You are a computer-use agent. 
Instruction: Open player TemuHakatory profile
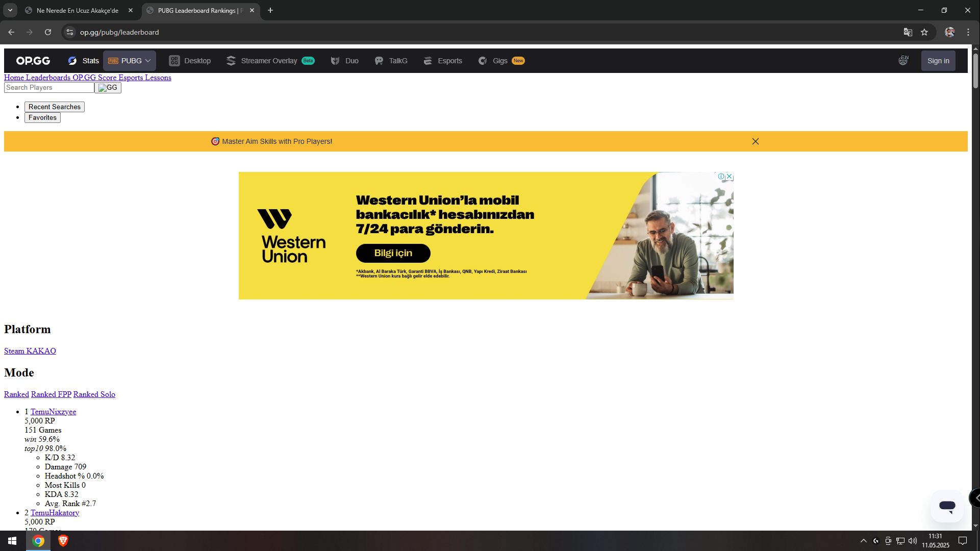coord(55,513)
